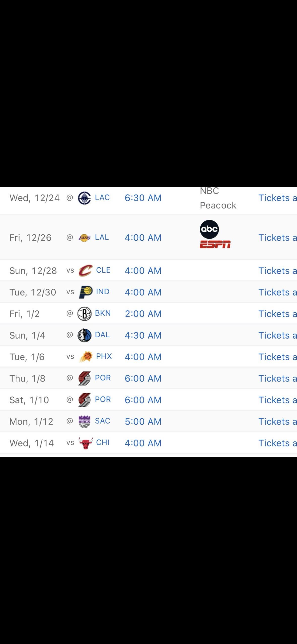
Task: Open Tickets link for 12/30 Indiana game
Action: pyautogui.click(x=277, y=292)
